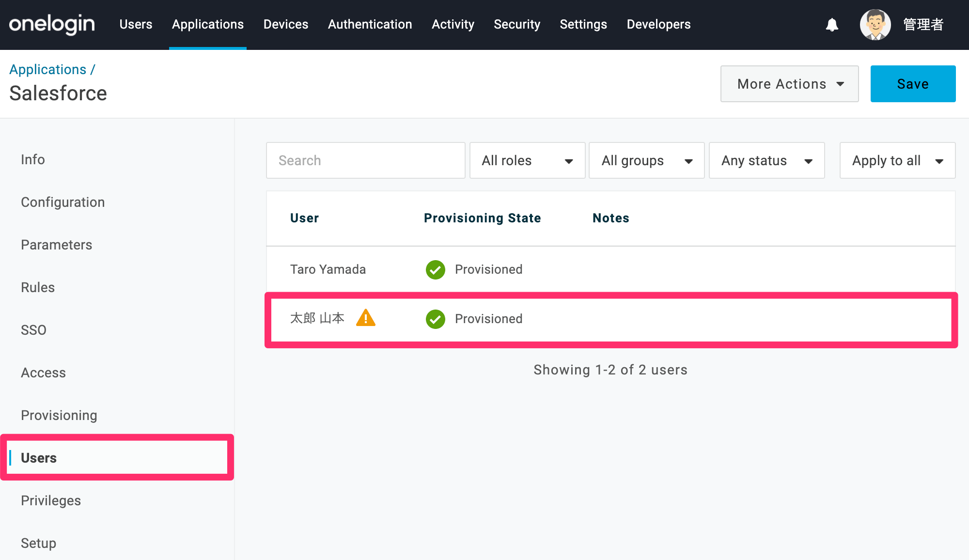The image size is (969, 560).
Task: Open the Any status filter dropdown
Action: click(766, 160)
